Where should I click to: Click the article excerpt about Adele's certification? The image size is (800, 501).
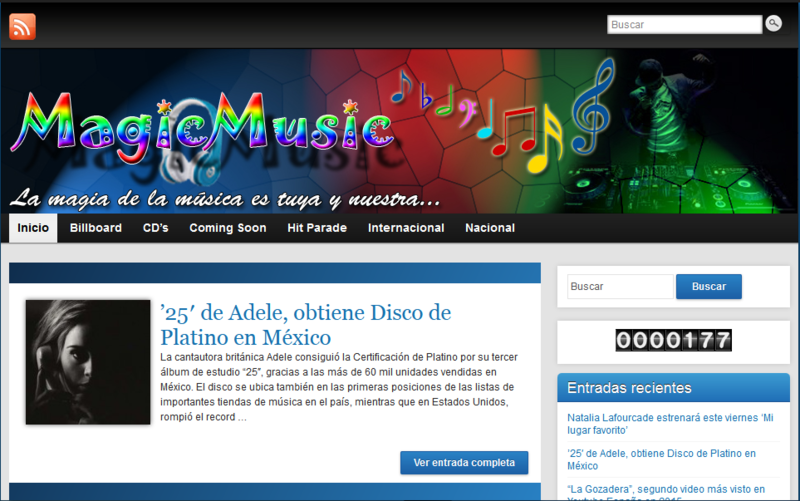click(339, 387)
